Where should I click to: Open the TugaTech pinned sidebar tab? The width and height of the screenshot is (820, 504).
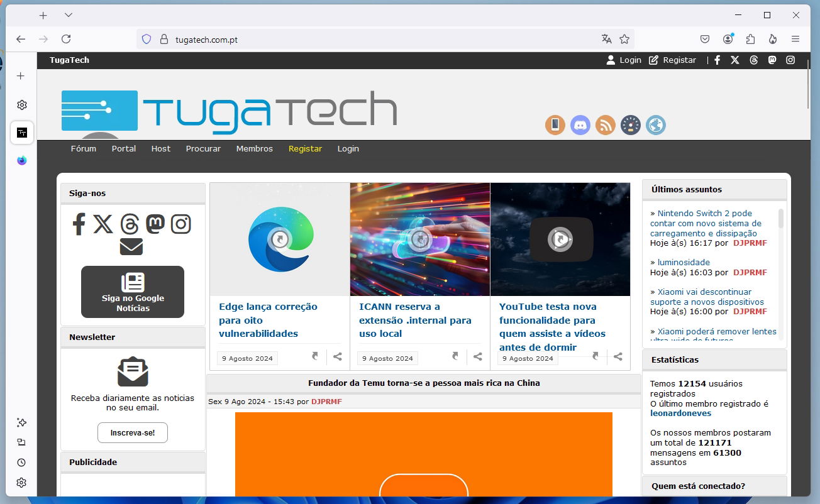point(22,133)
